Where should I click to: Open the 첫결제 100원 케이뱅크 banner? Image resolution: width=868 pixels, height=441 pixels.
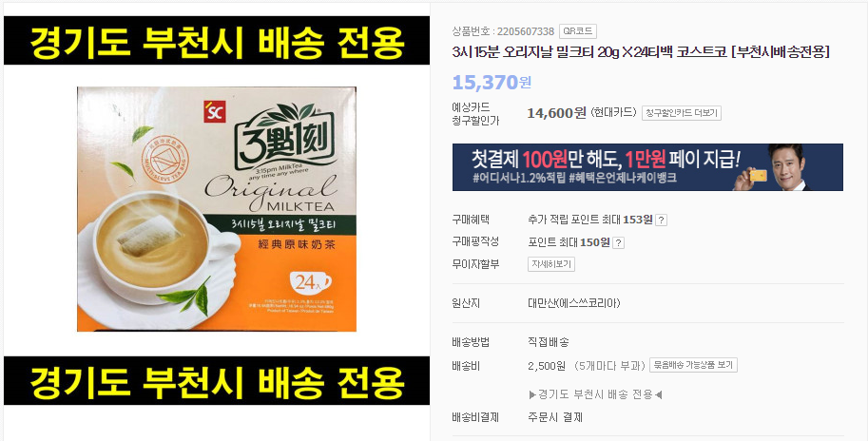coord(647,167)
